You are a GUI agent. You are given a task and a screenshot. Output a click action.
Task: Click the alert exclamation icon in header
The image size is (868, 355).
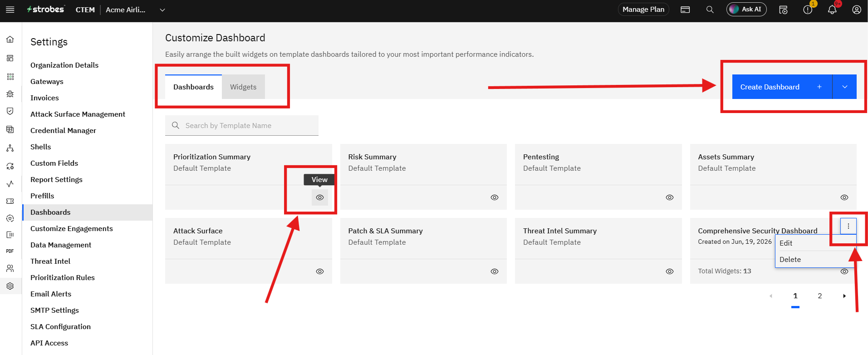(x=808, y=10)
